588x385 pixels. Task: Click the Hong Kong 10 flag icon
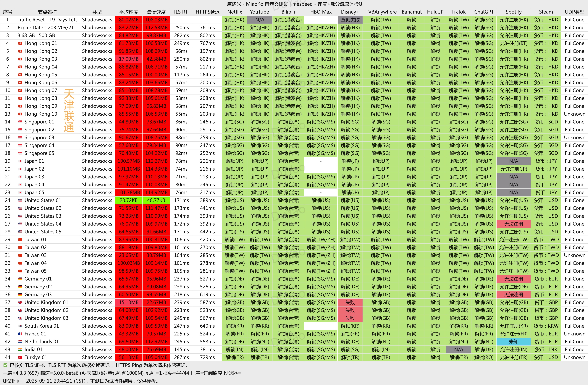click(x=20, y=114)
